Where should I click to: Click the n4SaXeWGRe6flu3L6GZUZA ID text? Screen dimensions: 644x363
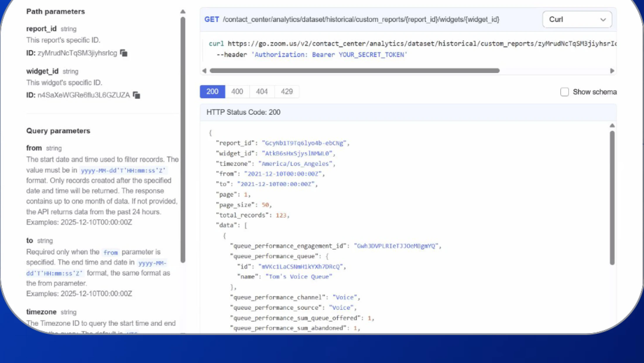coord(84,95)
